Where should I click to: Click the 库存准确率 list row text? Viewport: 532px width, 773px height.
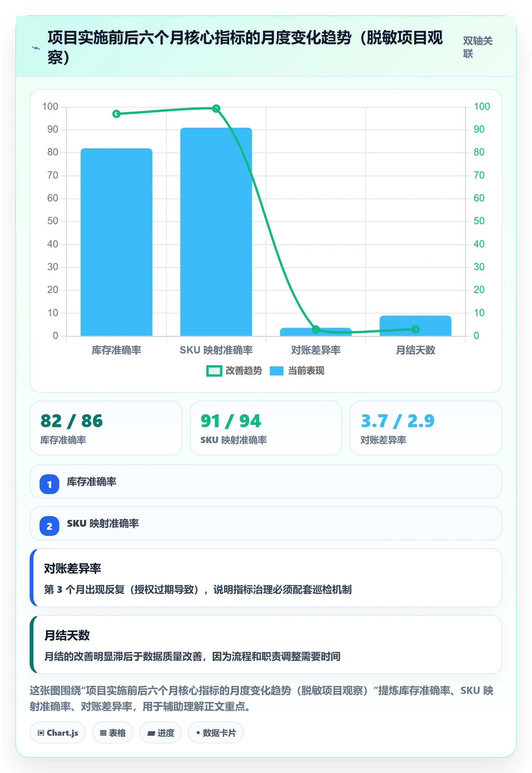coord(92,482)
